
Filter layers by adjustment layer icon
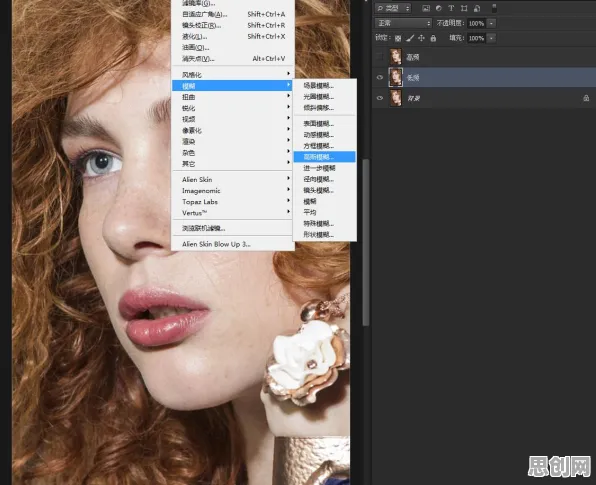[439, 8]
